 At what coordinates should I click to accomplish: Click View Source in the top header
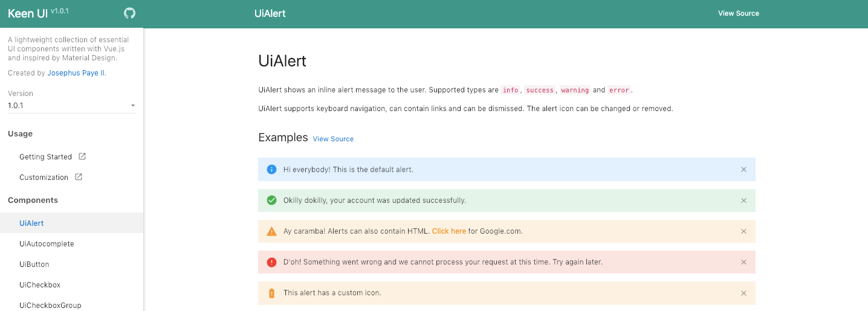[738, 13]
